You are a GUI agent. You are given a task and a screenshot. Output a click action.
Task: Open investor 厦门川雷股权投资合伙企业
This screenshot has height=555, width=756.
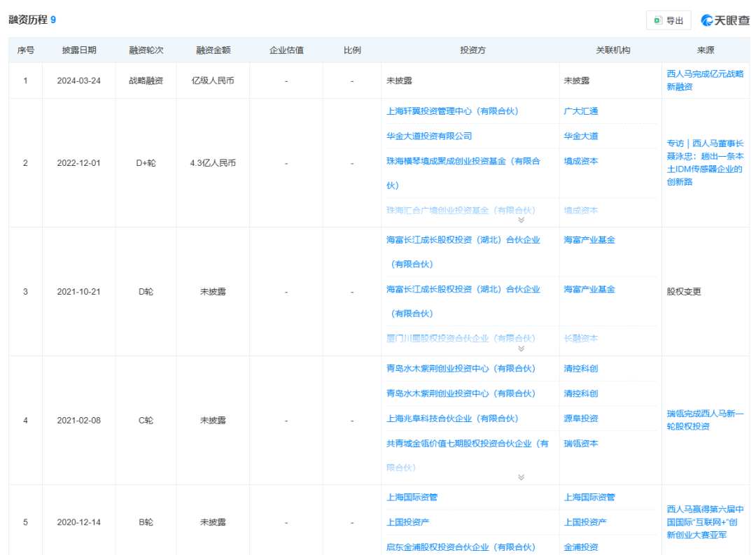[x=461, y=339]
